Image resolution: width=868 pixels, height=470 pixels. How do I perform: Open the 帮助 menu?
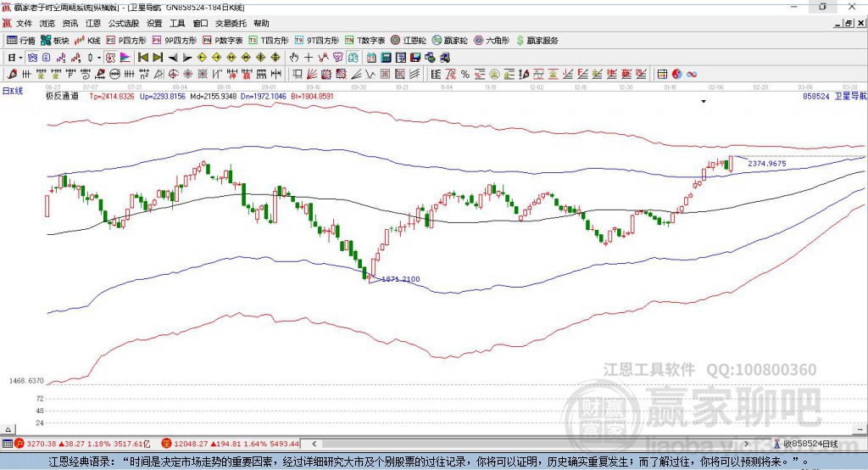click(261, 23)
